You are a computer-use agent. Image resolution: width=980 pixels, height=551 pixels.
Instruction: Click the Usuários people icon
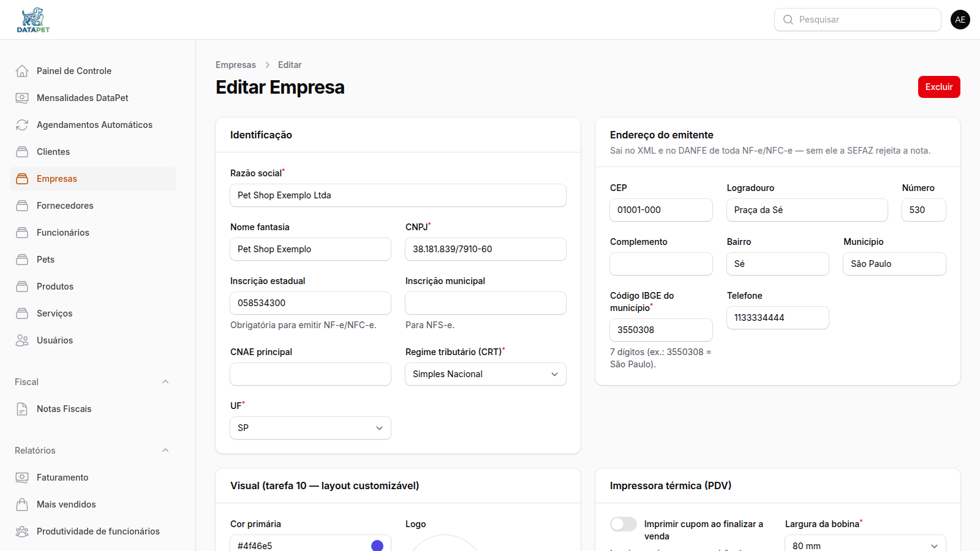tap(22, 340)
